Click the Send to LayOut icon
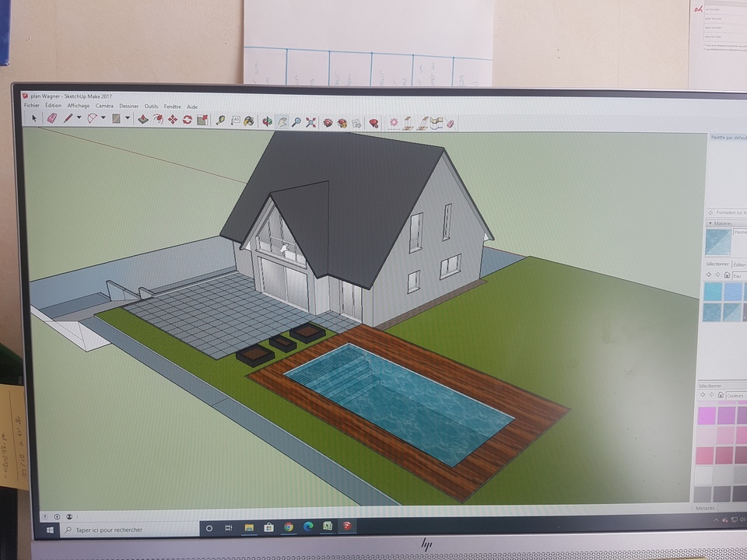747x560 pixels. (356, 124)
